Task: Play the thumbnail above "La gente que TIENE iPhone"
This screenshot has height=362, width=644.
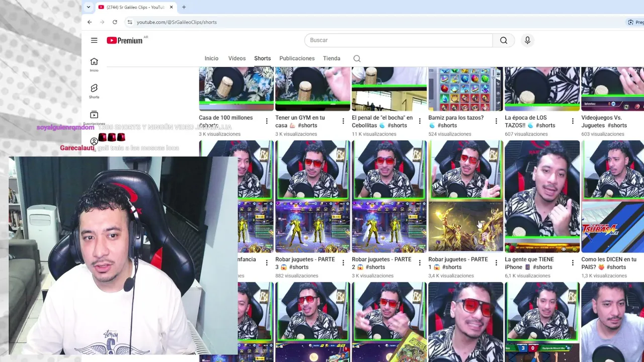Action: (542, 197)
